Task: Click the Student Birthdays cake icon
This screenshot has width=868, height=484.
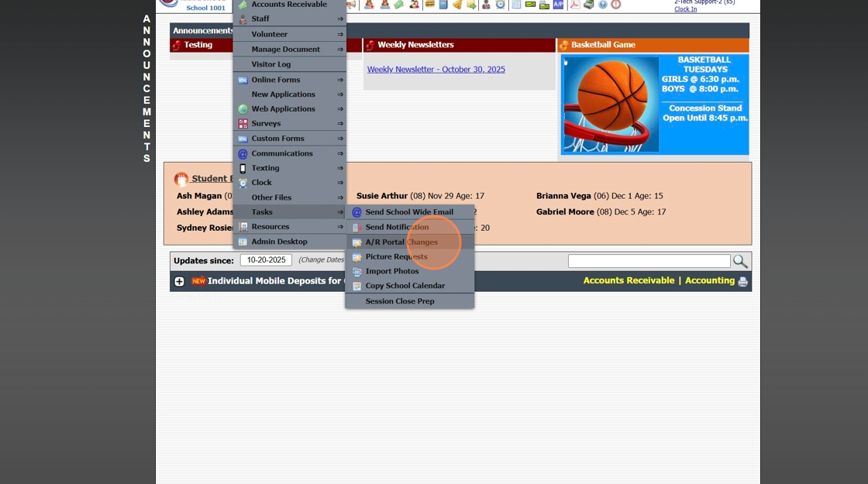Action: [x=181, y=179]
